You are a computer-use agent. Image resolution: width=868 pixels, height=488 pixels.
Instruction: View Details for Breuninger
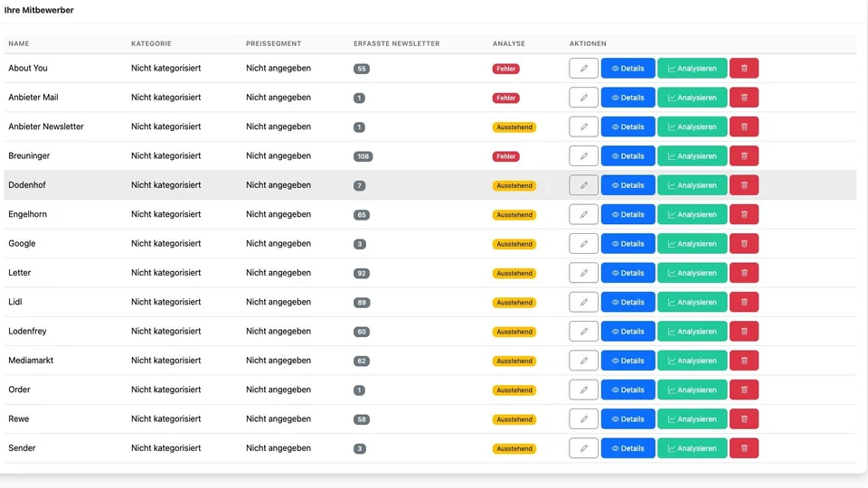pos(627,156)
